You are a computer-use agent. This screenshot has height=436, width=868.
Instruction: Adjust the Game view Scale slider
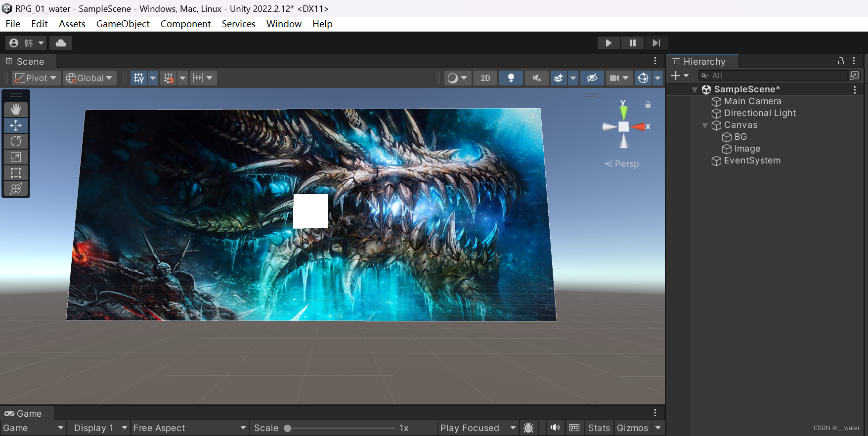tap(341, 428)
